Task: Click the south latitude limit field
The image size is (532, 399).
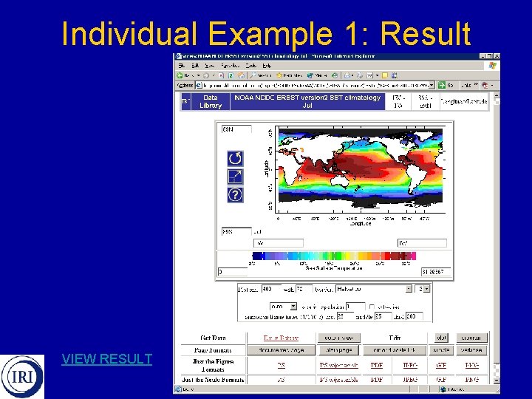Action: pos(236,232)
